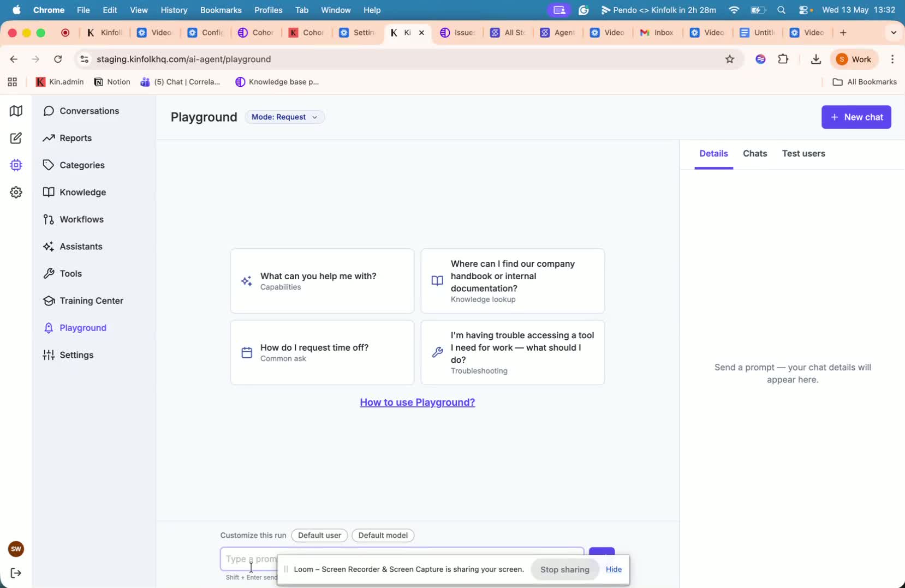This screenshot has height=588, width=905.
Task: Open the map icon in left rail
Action: (x=16, y=111)
